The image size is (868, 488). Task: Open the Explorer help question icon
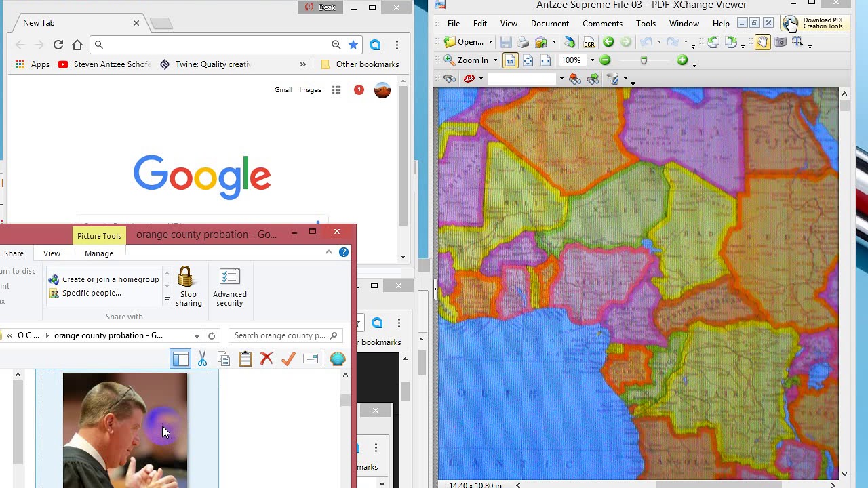click(x=344, y=252)
